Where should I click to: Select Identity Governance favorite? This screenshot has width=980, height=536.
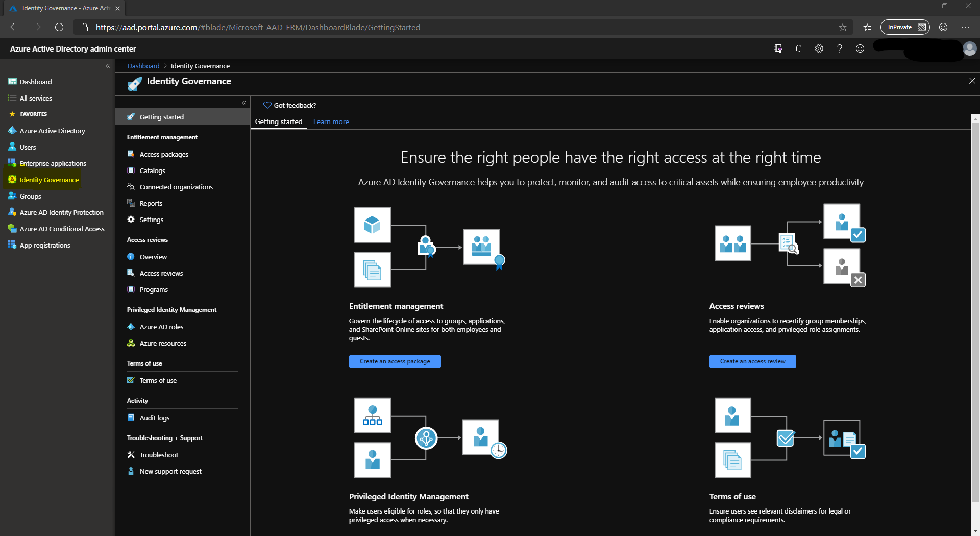pos(43,180)
